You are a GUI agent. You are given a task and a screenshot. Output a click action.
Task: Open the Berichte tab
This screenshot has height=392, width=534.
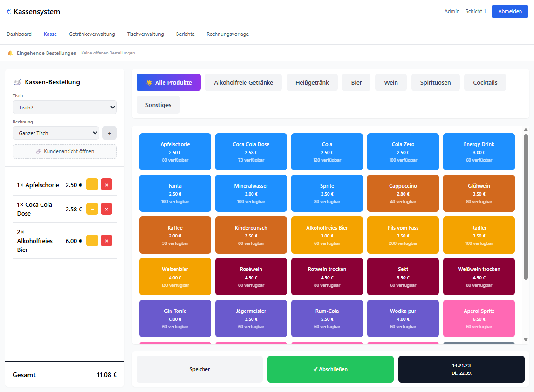(185, 34)
